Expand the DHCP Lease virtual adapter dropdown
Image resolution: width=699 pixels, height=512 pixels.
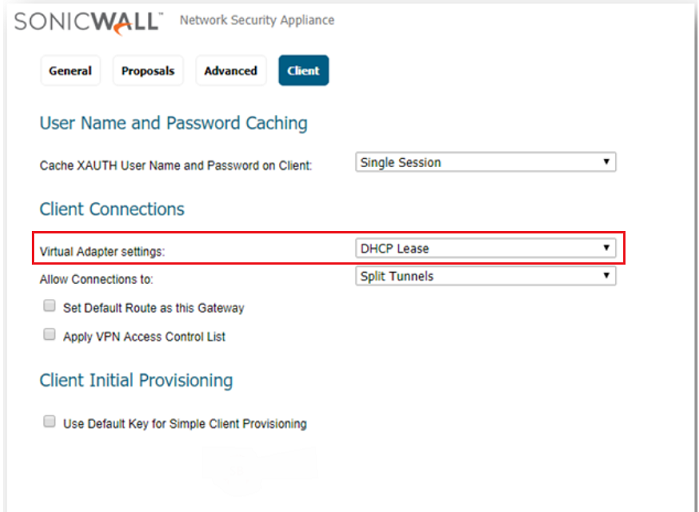486,248
